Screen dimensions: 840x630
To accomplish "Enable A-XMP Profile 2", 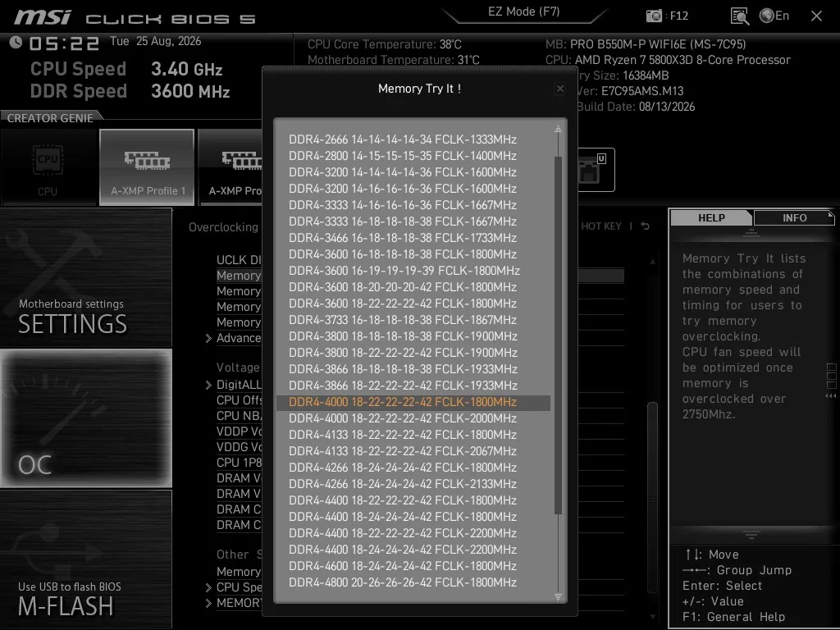I will pos(231,167).
